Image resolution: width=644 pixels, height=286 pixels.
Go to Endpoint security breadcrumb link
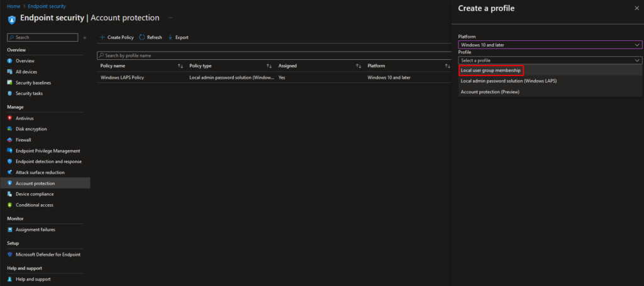click(47, 6)
